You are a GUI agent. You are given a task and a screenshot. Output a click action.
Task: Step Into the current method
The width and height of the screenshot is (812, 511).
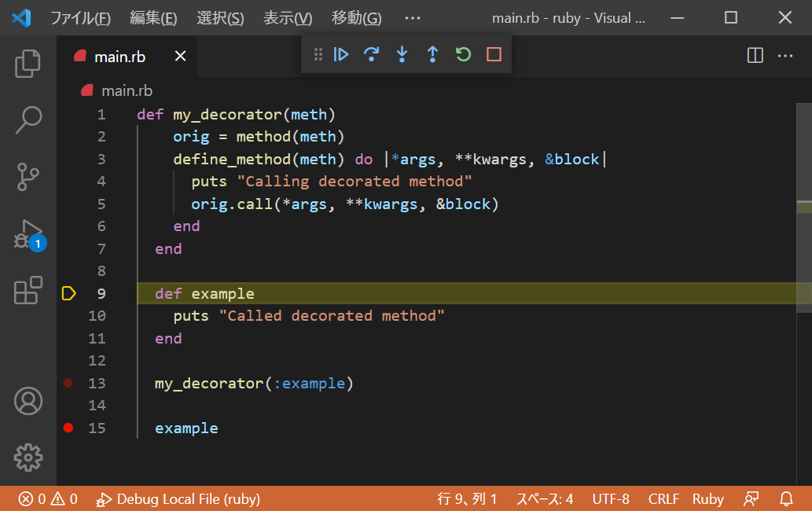click(402, 54)
